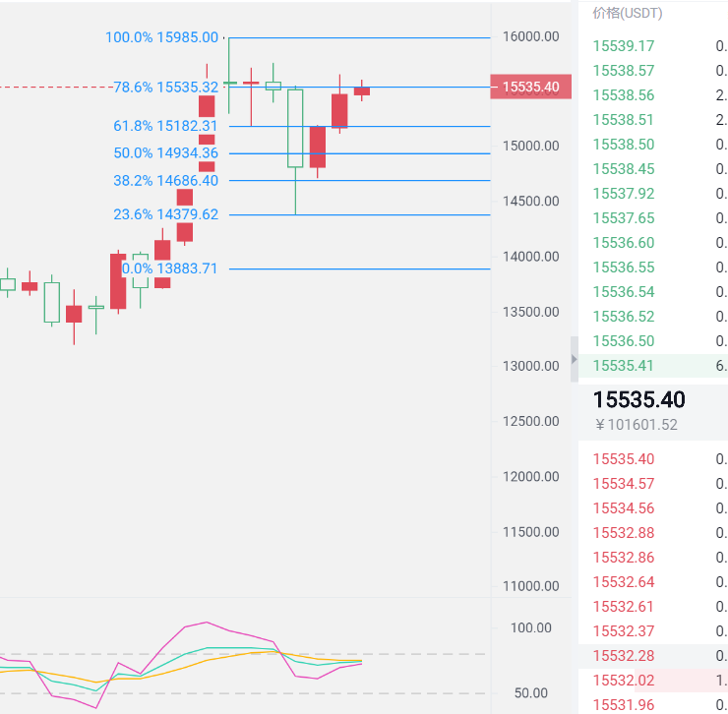Image resolution: width=728 pixels, height=714 pixels.
Task: Click the large last price 15535.40
Action: click(638, 399)
